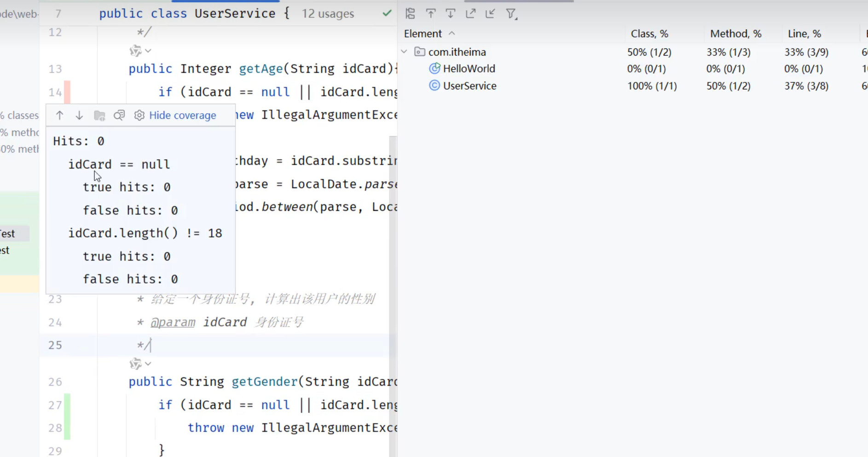Open coverage settings gear in popup
Screen dimensions: 868x457
click(x=139, y=116)
